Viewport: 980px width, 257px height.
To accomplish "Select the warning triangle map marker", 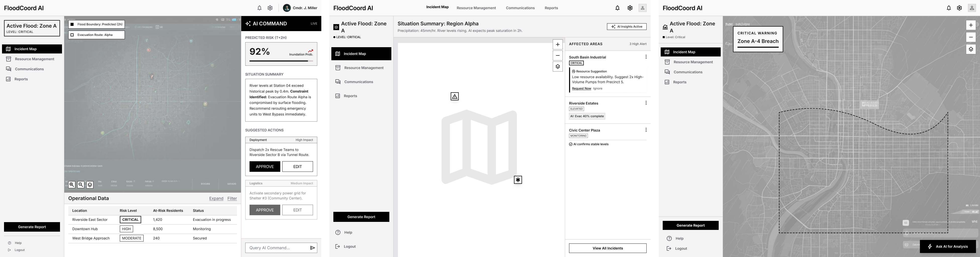I will [x=455, y=97].
